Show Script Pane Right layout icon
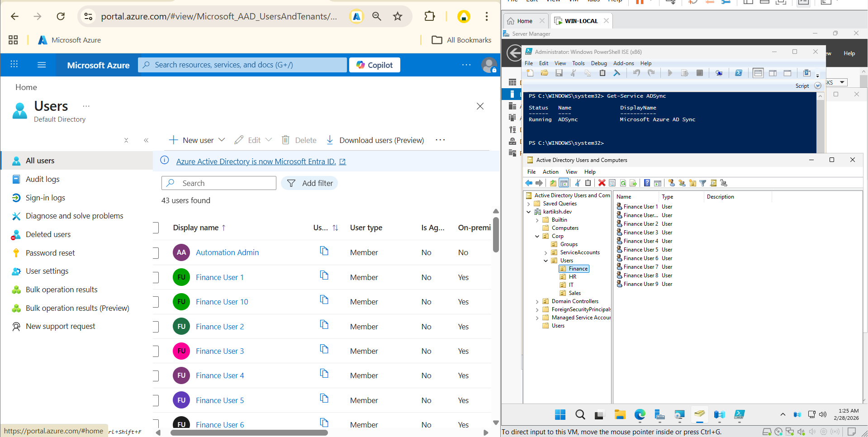Viewport: 868px width, 437px height. (x=773, y=73)
